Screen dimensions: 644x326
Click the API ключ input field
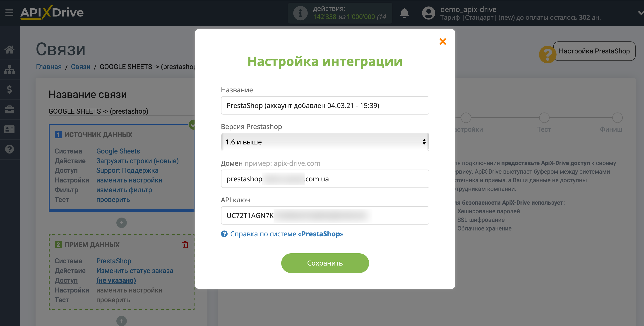click(x=325, y=215)
